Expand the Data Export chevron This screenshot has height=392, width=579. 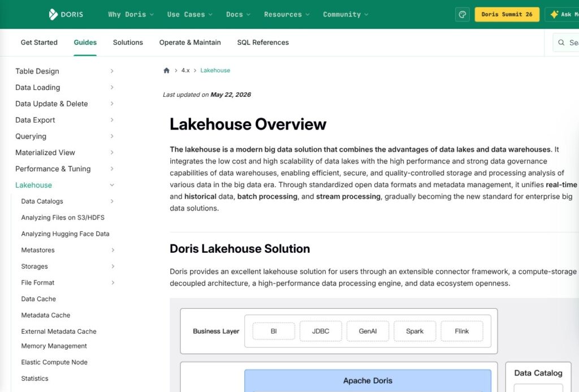coord(112,120)
